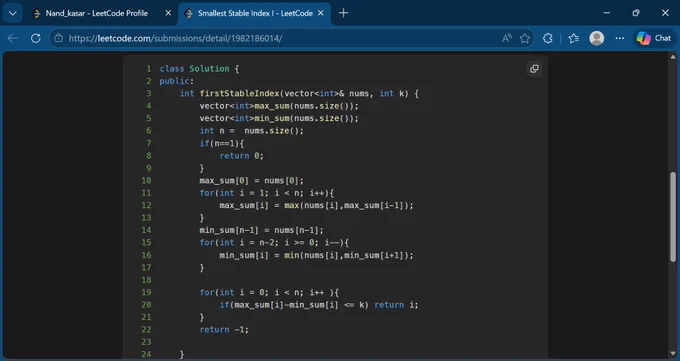Click line number 24 in the gutter

click(x=146, y=354)
